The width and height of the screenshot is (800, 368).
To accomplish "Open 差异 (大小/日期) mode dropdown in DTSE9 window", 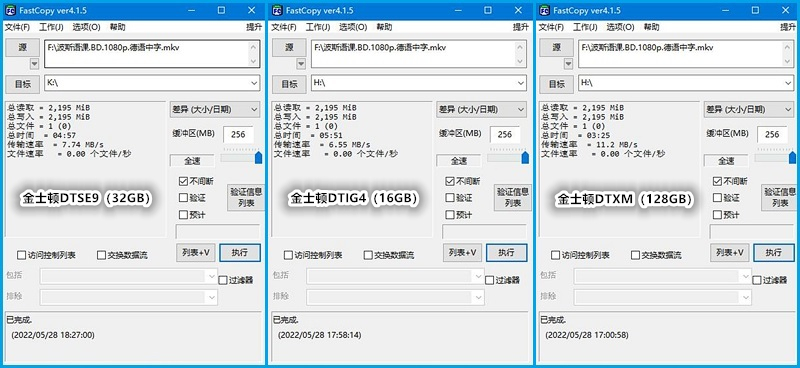I will tap(215, 109).
